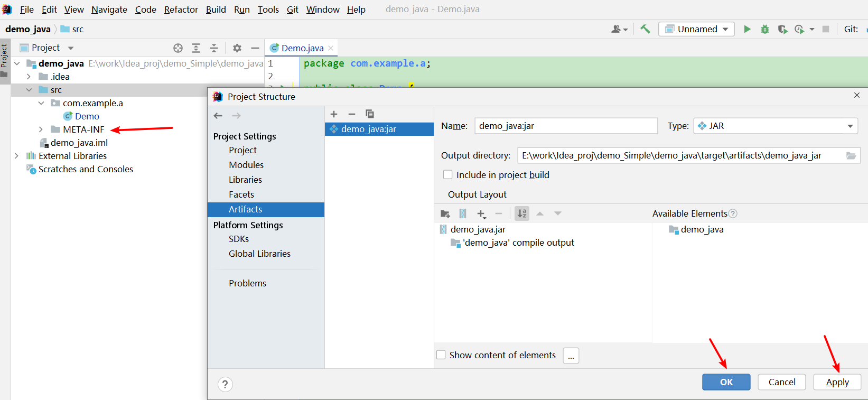Expand the .idea folder
Viewport: 868px width, 400px height.
[29, 77]
